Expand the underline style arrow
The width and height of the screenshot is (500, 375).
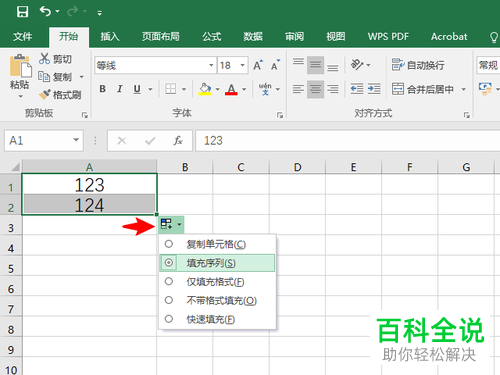click(x=150, y=89)
